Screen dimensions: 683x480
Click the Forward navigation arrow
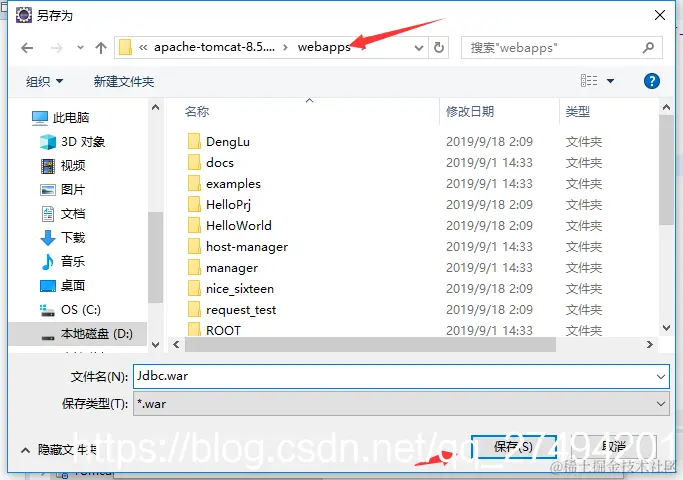57,48
